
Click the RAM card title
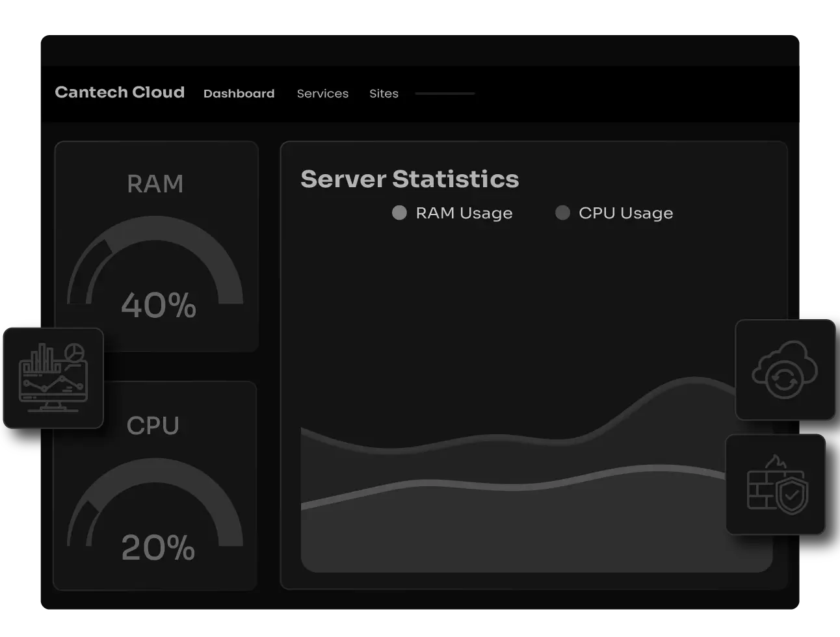click(155, 184)
